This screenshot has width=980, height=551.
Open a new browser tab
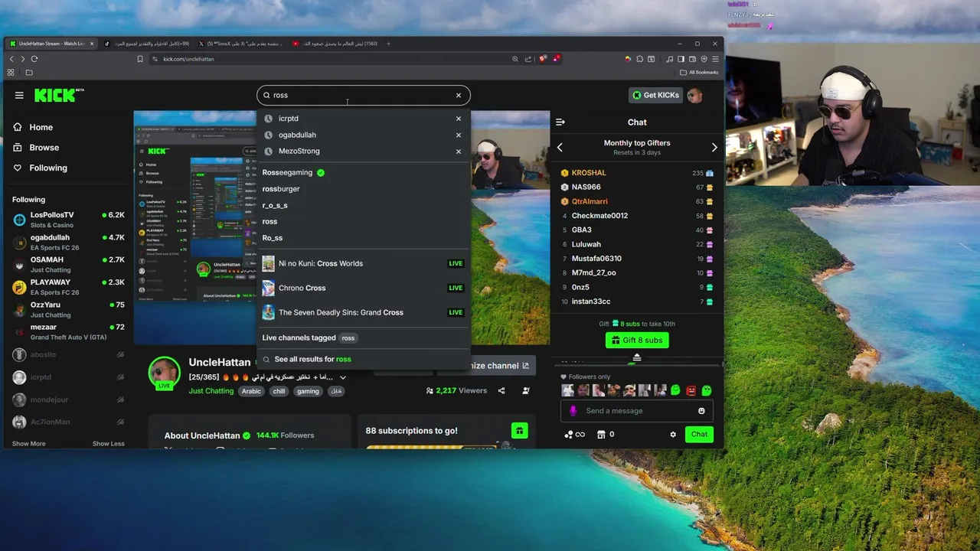point(388,44)
